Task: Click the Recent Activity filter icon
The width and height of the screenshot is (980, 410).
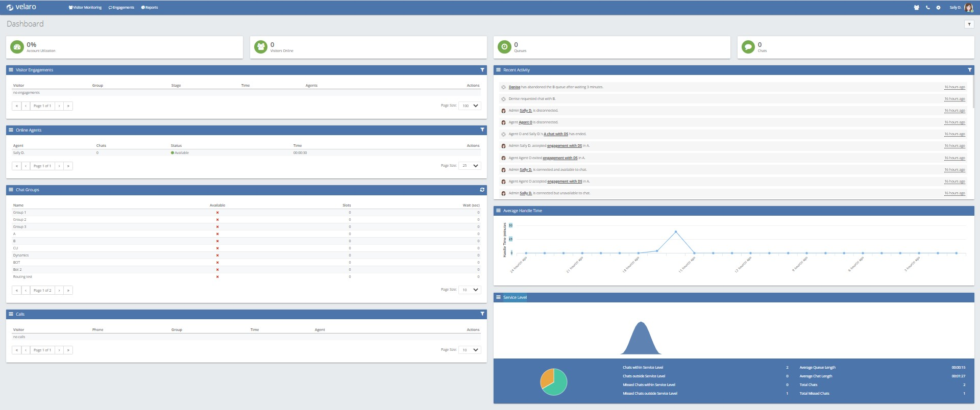Action: [x=969, y=70]
